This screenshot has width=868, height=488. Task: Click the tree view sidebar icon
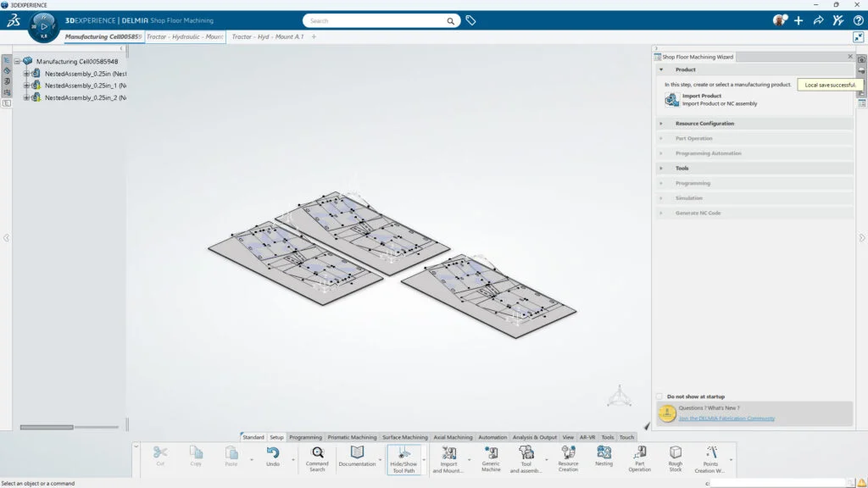pos(7,60)
